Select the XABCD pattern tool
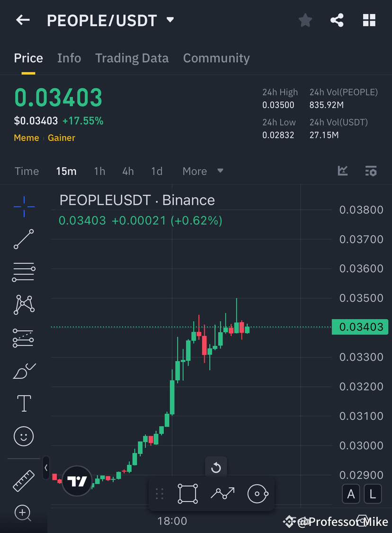This screenshot has height=533, width=392. [23, 305]
